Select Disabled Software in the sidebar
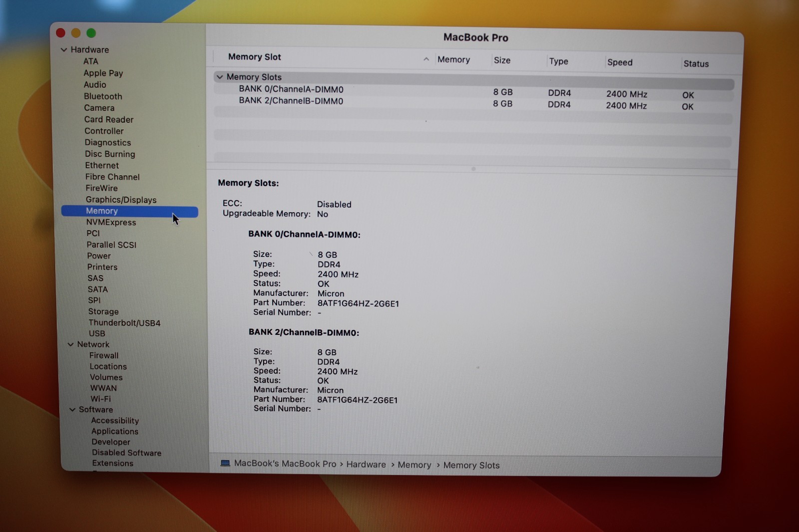 point(126,453)
